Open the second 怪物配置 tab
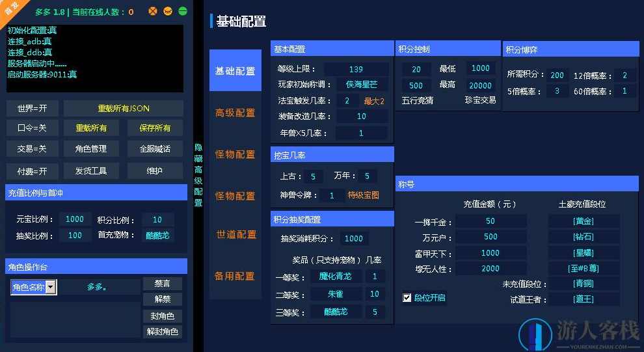This screenshot has width=644, height=352. click(x=235, y=195)
